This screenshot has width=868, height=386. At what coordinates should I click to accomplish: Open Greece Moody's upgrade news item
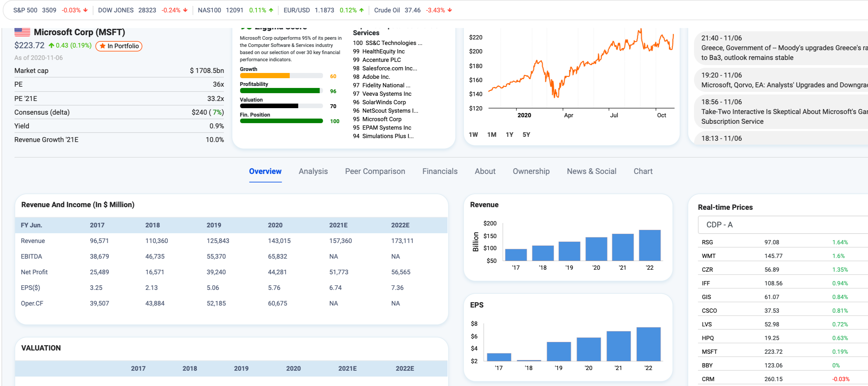point(781,48)
